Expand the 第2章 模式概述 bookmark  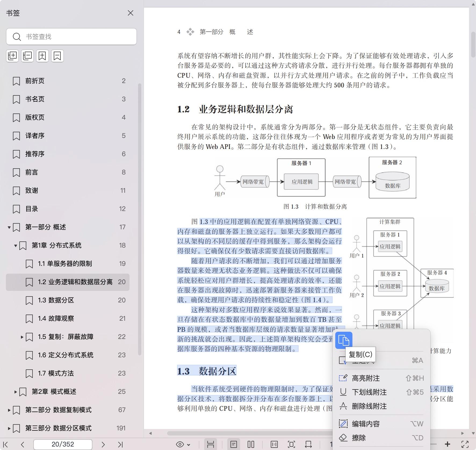pyautogui.click(x=15, y=392)
